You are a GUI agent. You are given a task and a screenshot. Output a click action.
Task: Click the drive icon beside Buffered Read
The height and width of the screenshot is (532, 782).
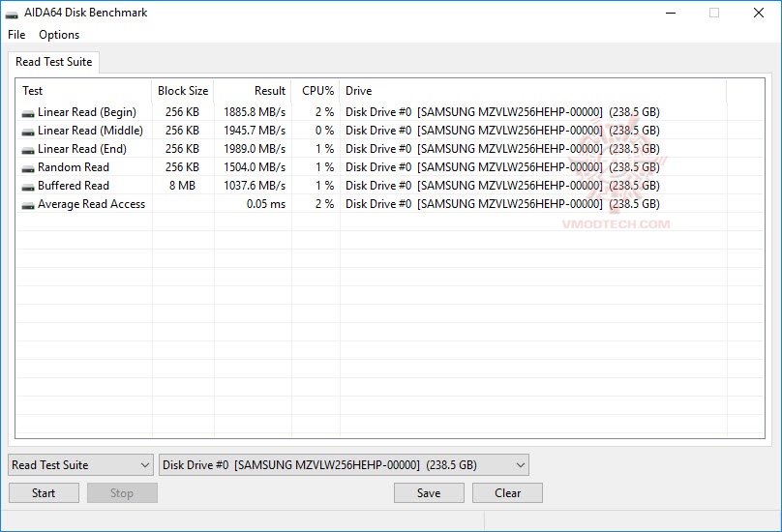(28, 187)
